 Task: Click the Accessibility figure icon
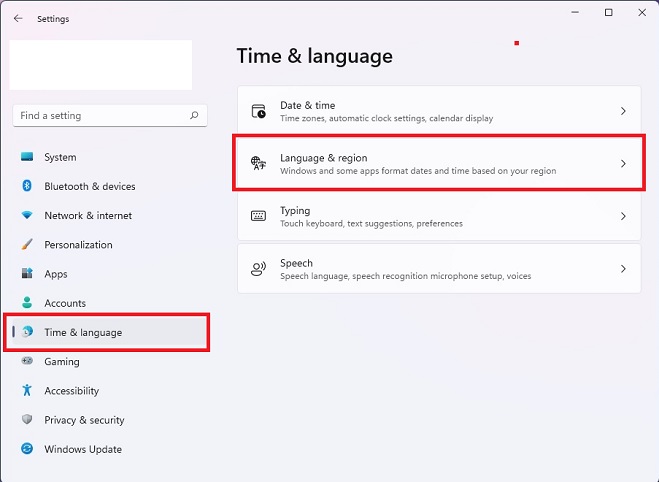point(27,390)
